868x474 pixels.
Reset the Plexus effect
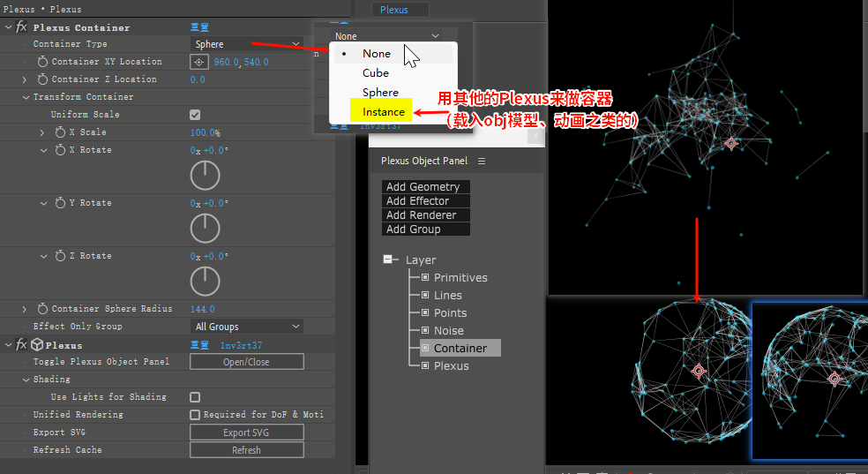(x=199, y=345)
